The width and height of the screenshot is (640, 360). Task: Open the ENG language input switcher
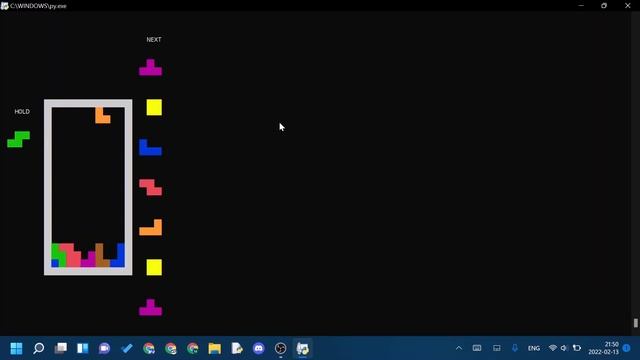coord(534,348)
